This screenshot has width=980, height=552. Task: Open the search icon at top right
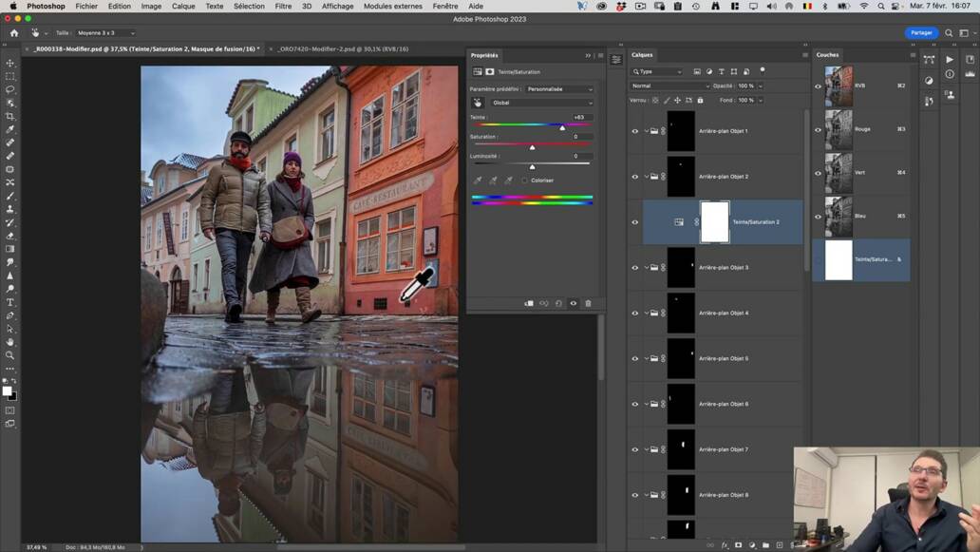(949, 32)
